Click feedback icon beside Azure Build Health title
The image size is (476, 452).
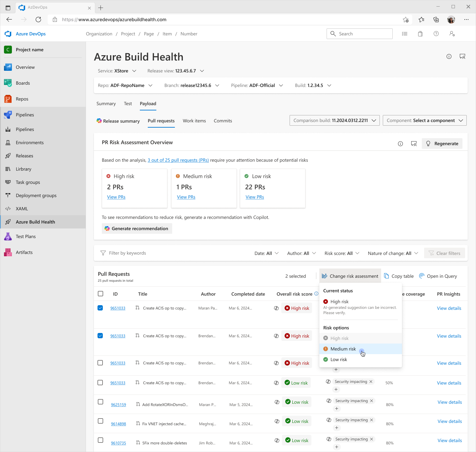462,57
